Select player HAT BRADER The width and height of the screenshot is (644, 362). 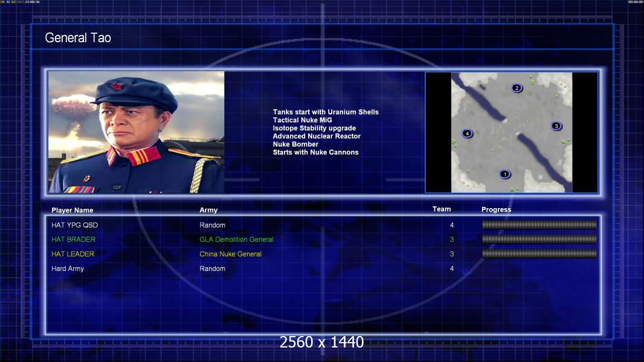click(x=73, y=240)
